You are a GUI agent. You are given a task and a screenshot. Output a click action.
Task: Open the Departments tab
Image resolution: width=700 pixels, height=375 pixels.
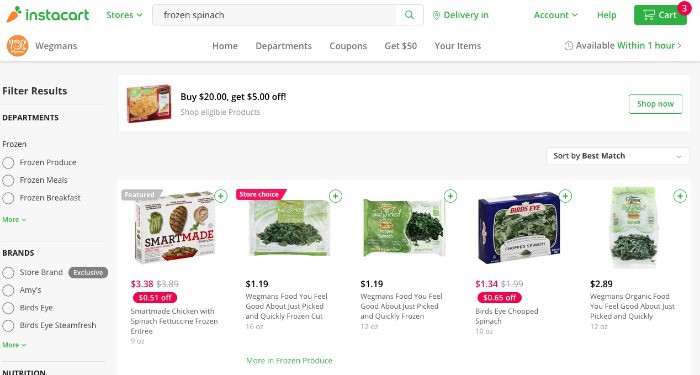coord(283,46)
